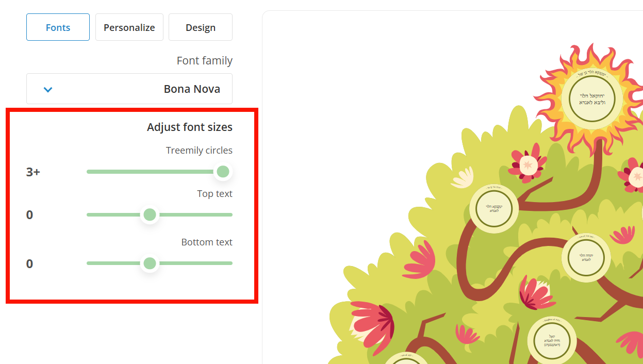Click the cream tulip flower beside the upper branch
The width and height of the screenshot is (643, 364).
(464, 178)
